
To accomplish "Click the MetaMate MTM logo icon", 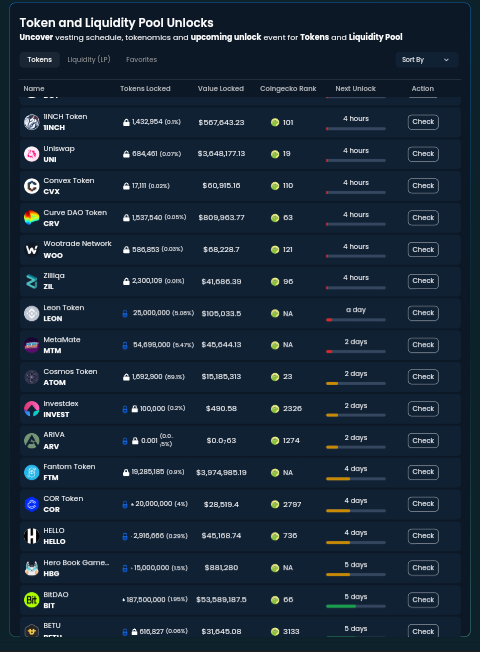I will (32, 345).
